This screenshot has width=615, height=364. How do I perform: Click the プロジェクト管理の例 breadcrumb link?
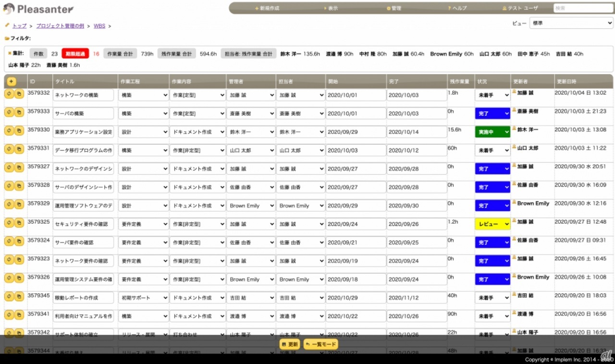pos(60,26)
